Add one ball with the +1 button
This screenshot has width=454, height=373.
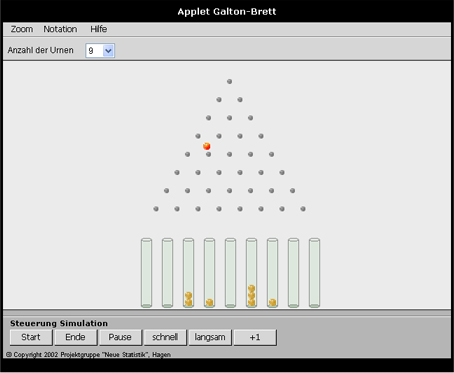click(x=255, y=337)
